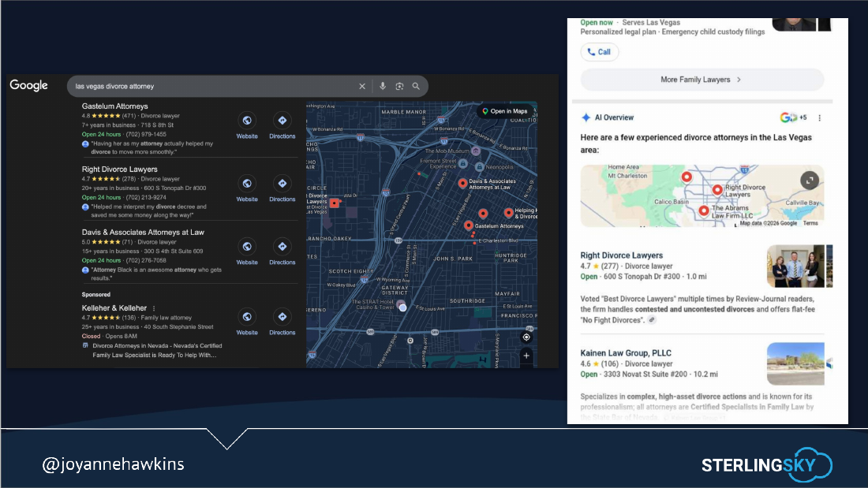Image resolution: width=868 pixels, height=488 pixels.
Task: Click the Call button
Action: (600, 52)
